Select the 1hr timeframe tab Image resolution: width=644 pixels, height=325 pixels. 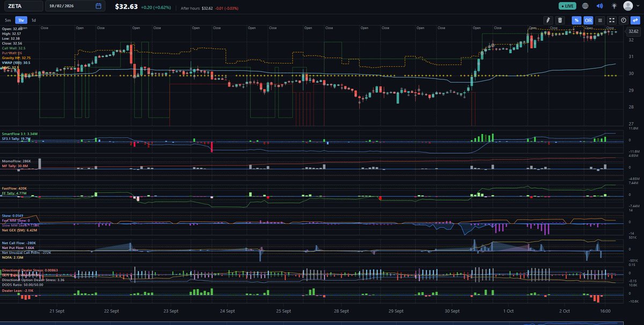pos(21,20)
